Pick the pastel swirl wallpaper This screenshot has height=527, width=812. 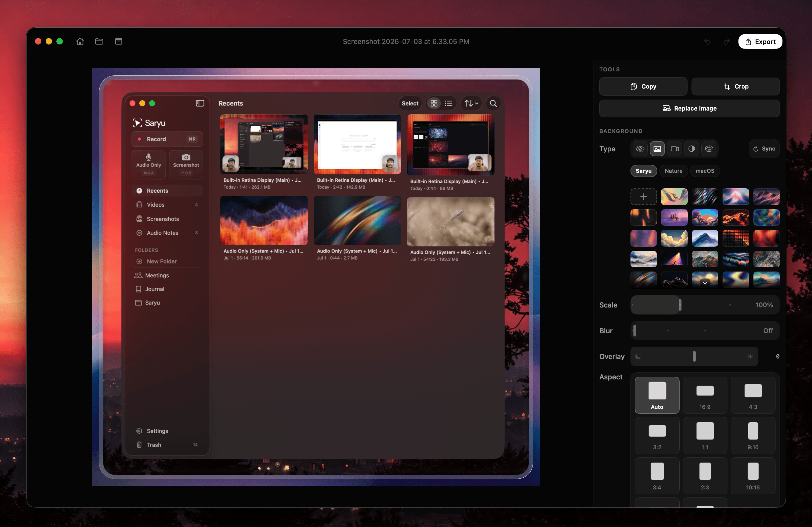click(674, 197)
